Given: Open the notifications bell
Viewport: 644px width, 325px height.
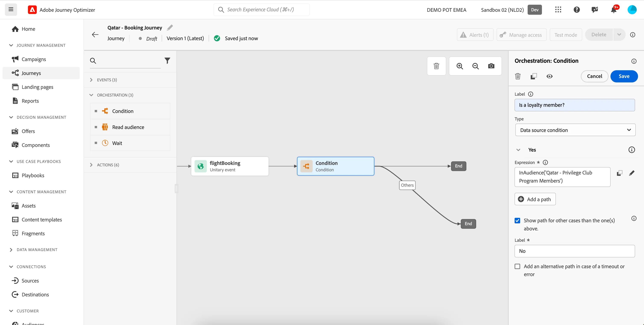Looking at the screenshot, I should pyautogui.click(x=614, y=10).
